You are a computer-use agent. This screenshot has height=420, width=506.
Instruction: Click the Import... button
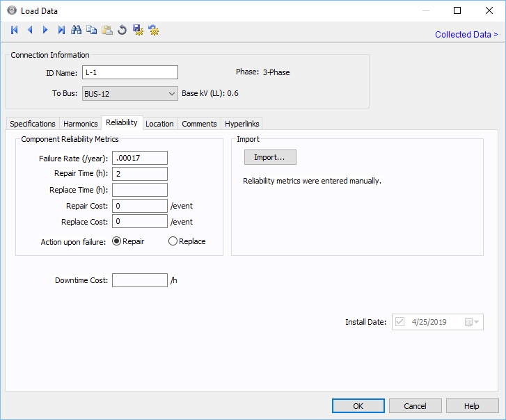pyautogui.click(x=270, y=157)
